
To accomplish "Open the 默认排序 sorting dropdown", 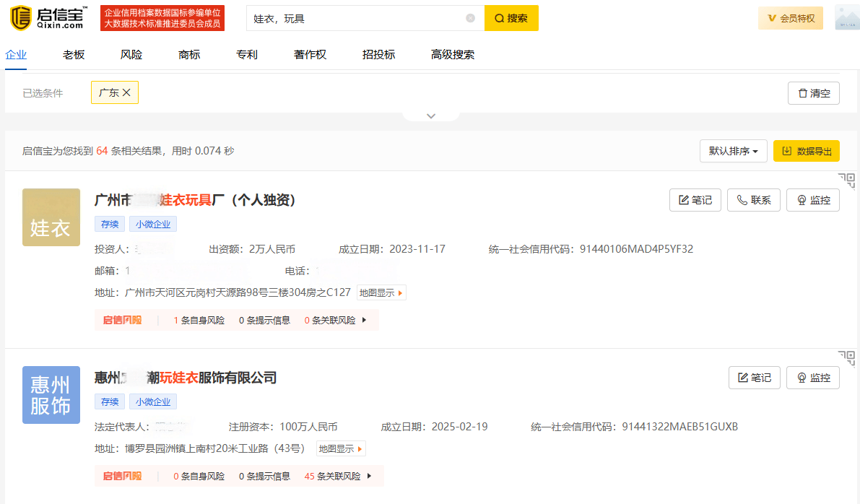I will [x=733, y=151].
